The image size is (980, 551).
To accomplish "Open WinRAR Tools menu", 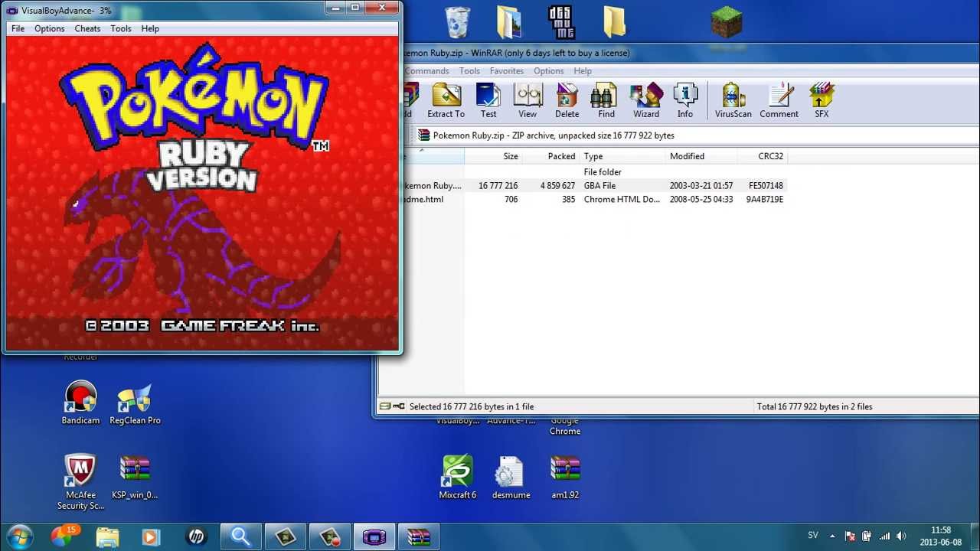I will coord(469,71).
